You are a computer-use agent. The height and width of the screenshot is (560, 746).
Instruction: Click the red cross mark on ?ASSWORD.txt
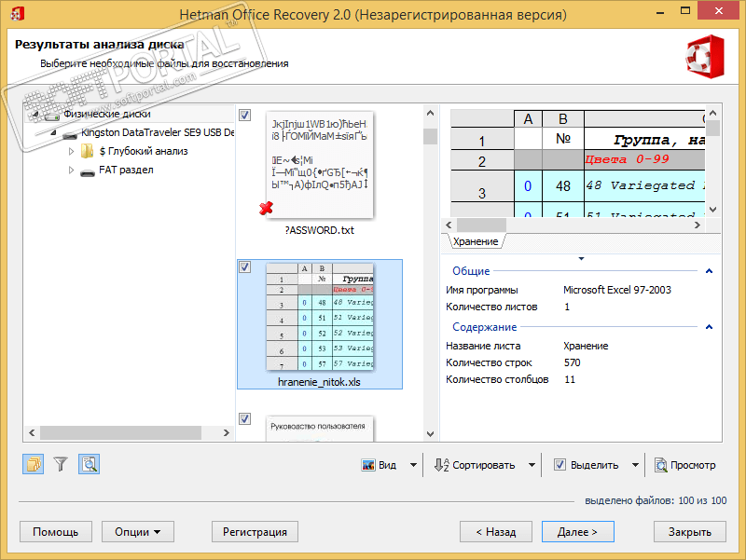266,208
